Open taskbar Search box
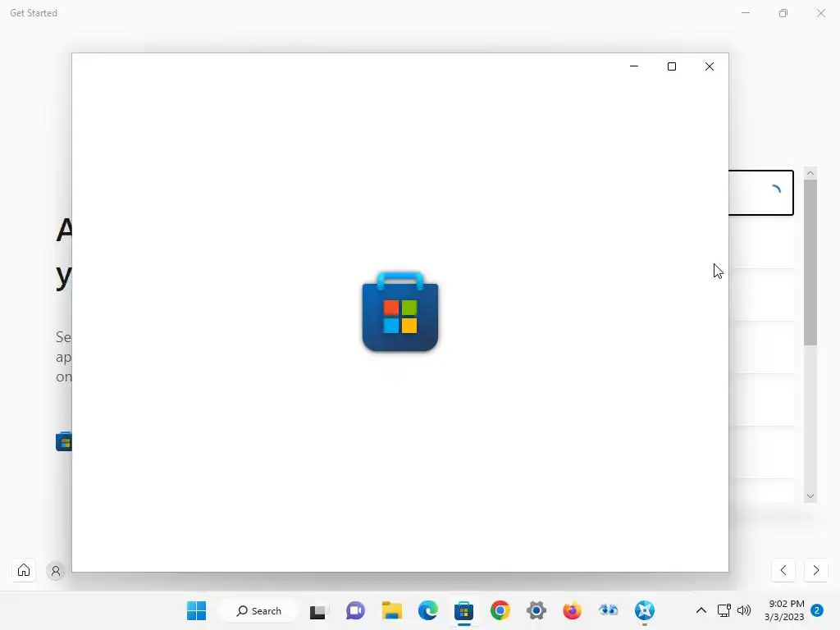Viewport: 840px width, 630px height. [x=259, y=610]
